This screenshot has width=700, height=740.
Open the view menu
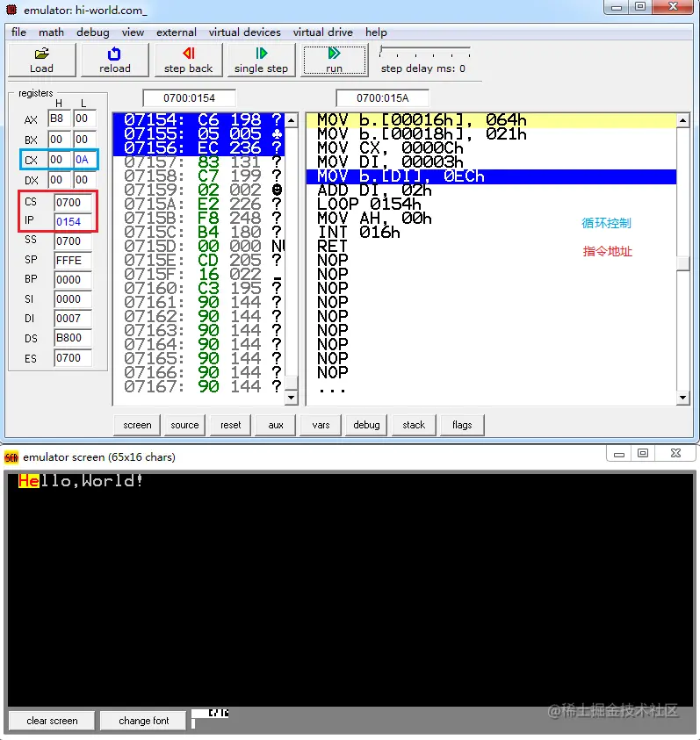[133, 32]
